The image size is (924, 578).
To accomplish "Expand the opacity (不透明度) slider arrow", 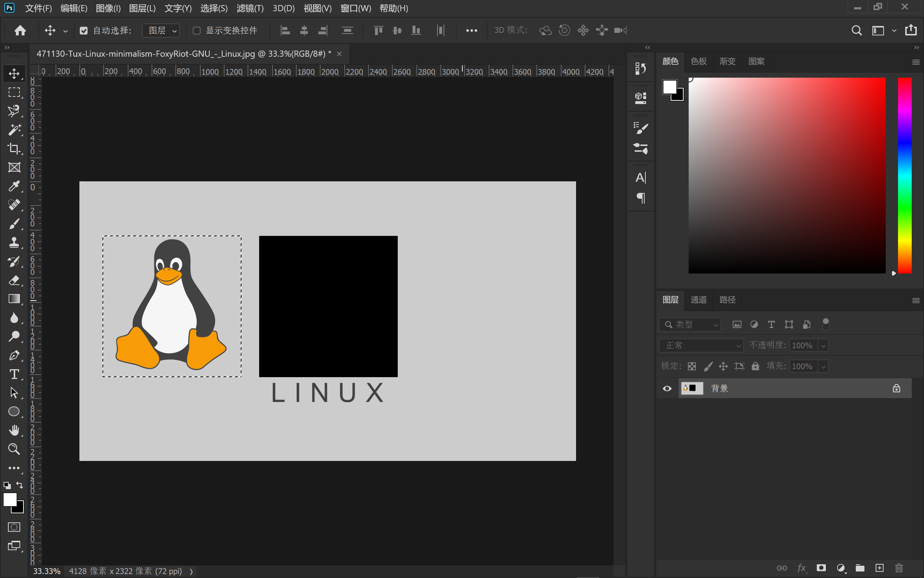I will (823, 346).
